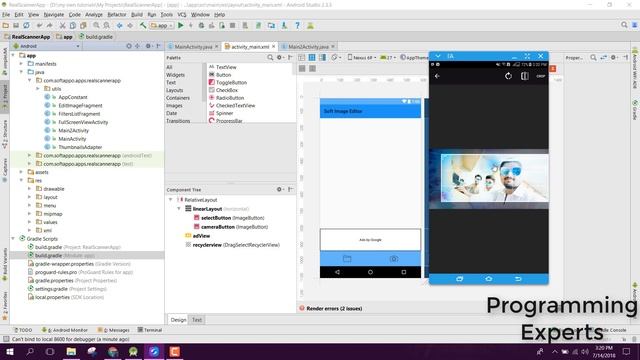Click the emulator back navigation icon

click(518, 279)
